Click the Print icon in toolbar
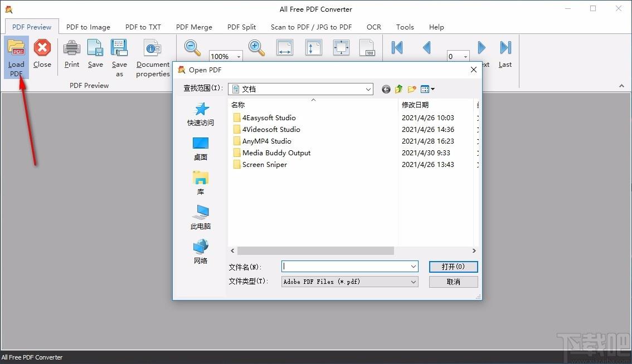This screenshot has height=364, width=632. tap(72, 47)
